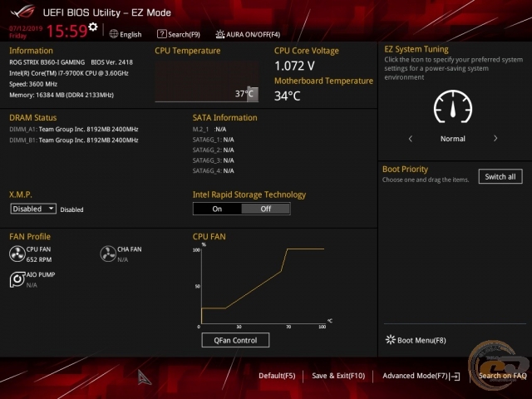532x399 pixels.
Task: Click AURA ON/OFF(F4) label
Action: (253, 35)
